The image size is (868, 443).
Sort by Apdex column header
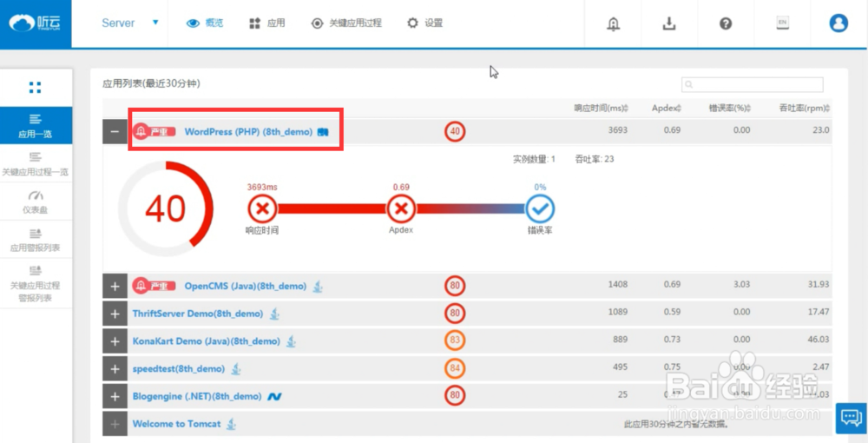[x=667, y=109]
